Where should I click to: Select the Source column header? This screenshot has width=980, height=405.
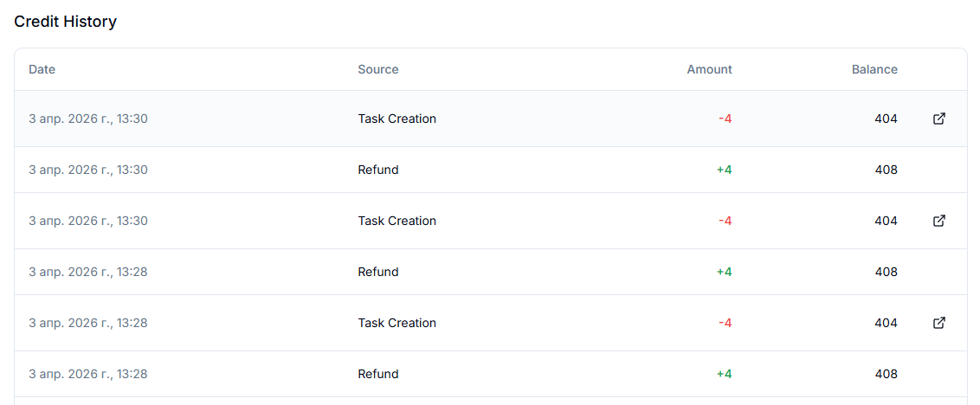pyautogui.click(x=378, y=69)
